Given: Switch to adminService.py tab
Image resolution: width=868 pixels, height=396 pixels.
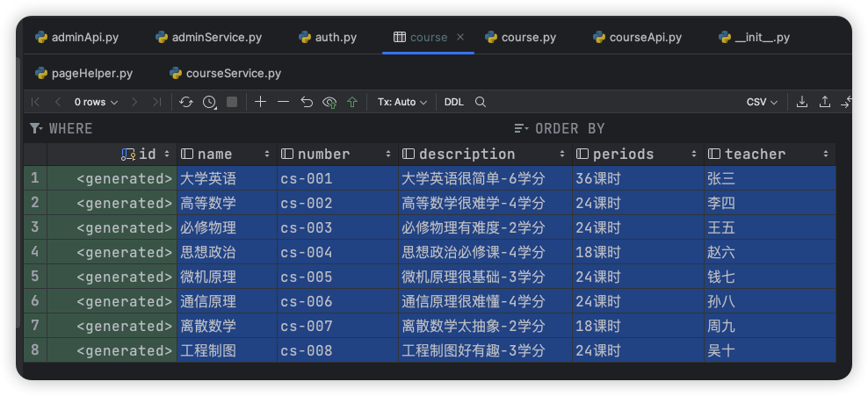Looking at the screenshot, I should coord(209,38).
